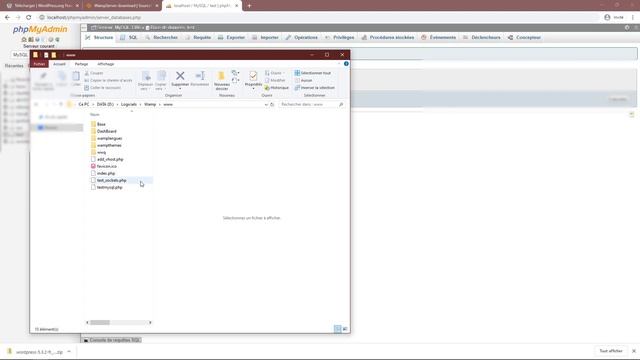This screenshot has height=360, width=640.
Task: Click the refresh icon beside Explorer address bar
Action: click(x=272, y=104)
